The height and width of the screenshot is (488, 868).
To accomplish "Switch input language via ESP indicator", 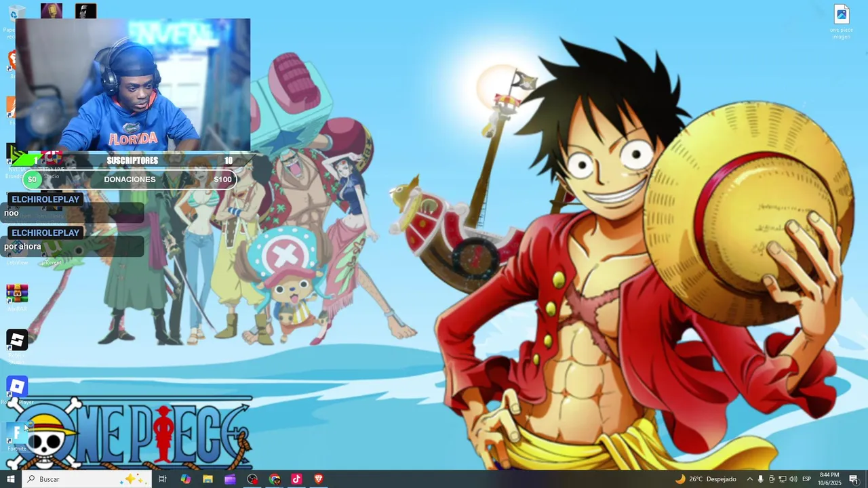I will 807,479.
